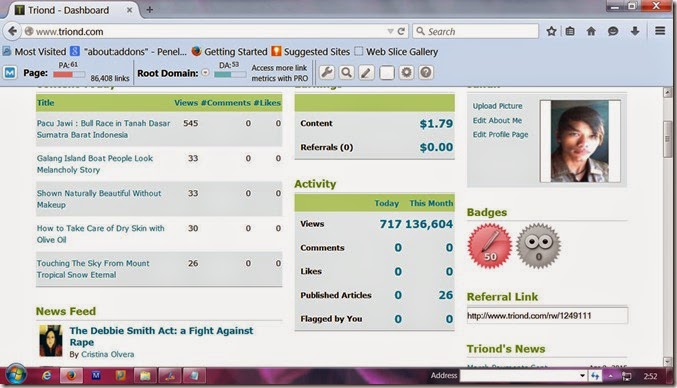677x388 pixels.
Task: Open the blue M taskbar application
Action: pyautogui.click(x=96, y=375)
